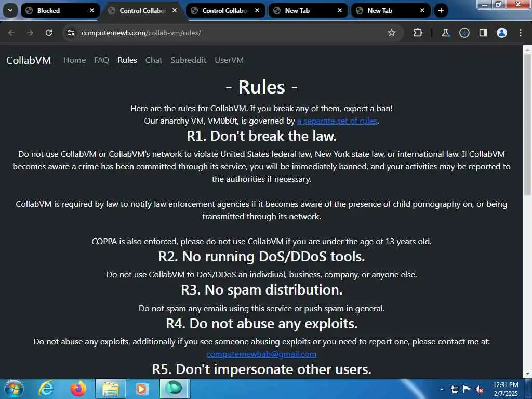
Task: Click the 'R1. Don't break the law.' heading
Action: pyautogui.click(x=261, y=136)
